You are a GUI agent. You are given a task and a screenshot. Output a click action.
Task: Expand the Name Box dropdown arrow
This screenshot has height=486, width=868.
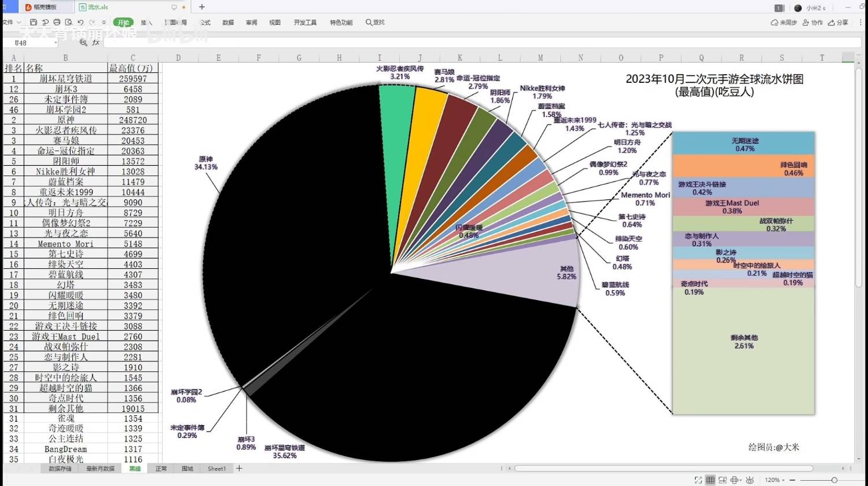[x=56, y=43]
